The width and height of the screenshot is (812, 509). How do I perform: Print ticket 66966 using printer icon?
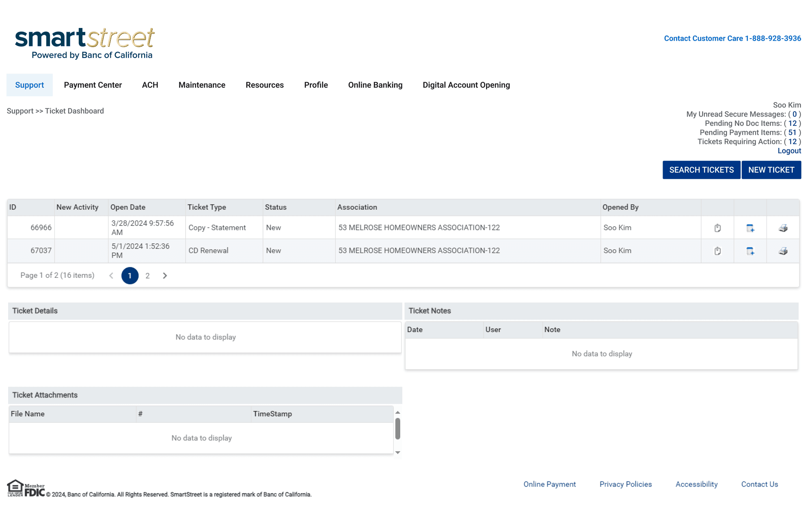coord(783,228)
